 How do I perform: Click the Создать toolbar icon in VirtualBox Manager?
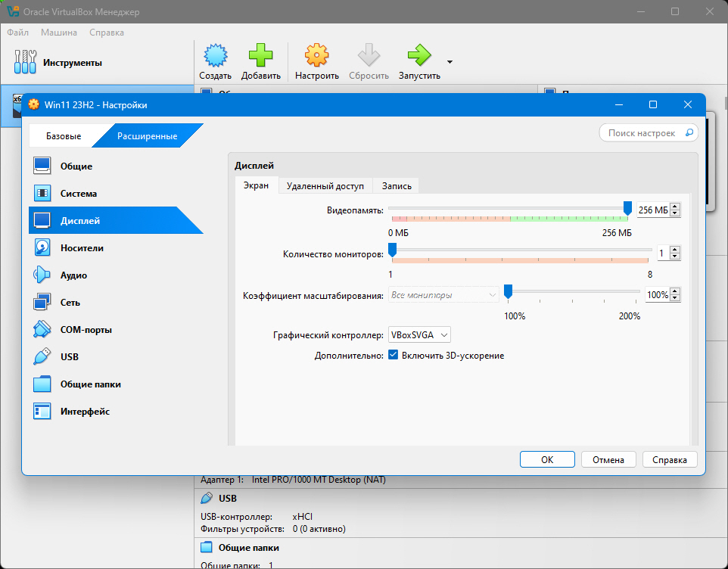pyautogui.click(x=216, y=55)
